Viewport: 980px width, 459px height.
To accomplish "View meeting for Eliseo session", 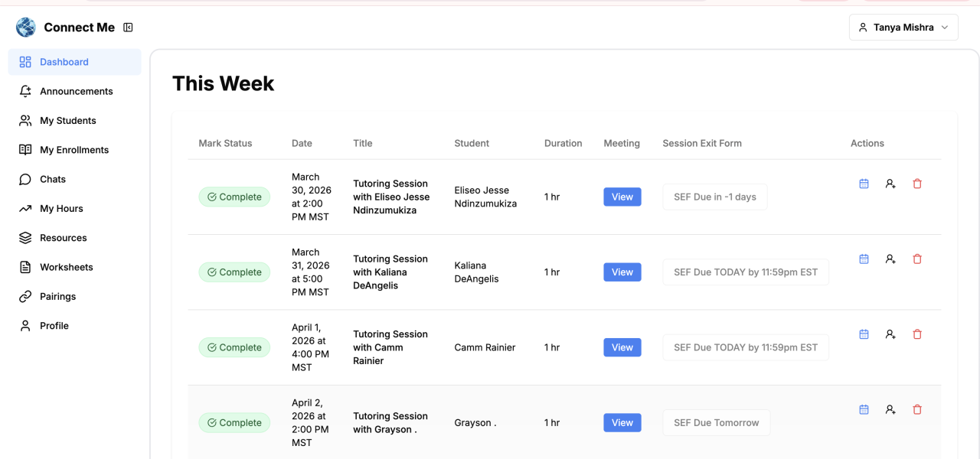I will tap(622, 197).
